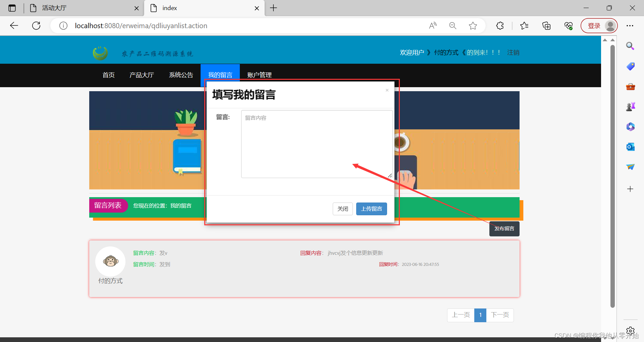Open Browser essentials heart icon
Screen dimensions: 644x342
568,25
